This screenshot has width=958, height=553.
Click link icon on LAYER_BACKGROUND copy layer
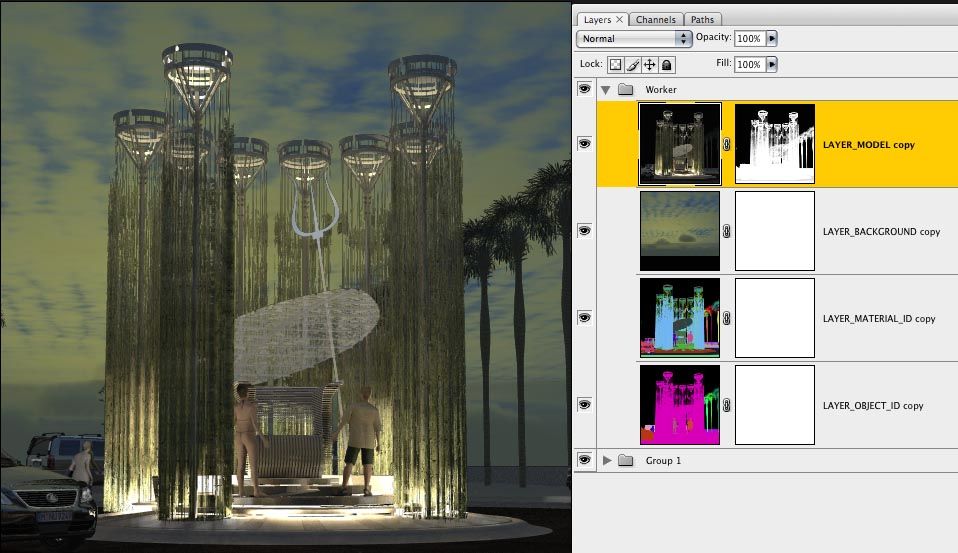point(727,231)
